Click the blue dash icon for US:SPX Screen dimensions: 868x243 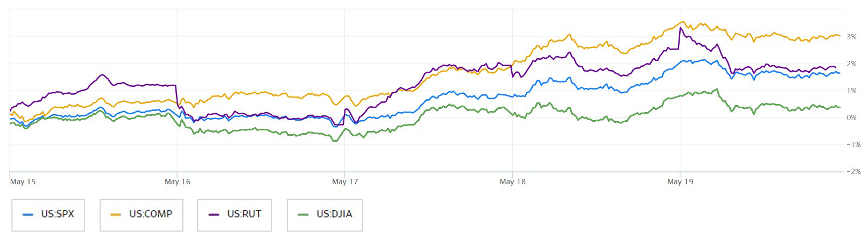[x=28, y=214]
